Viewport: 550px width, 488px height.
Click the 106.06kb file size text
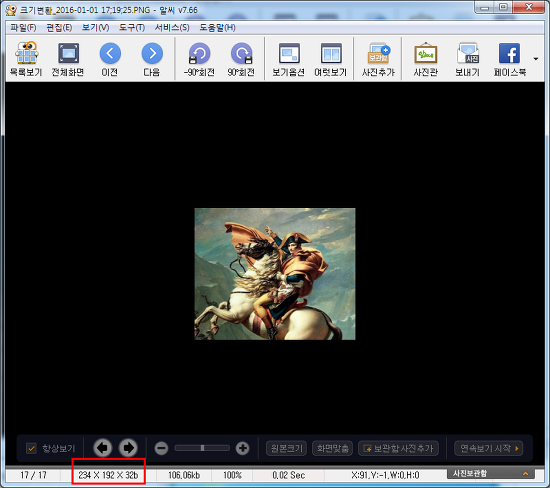[184, 475]
